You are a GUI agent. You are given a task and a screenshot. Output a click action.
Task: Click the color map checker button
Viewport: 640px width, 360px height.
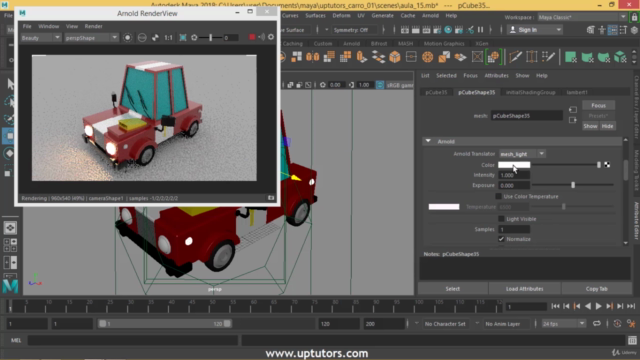(607, 165)
